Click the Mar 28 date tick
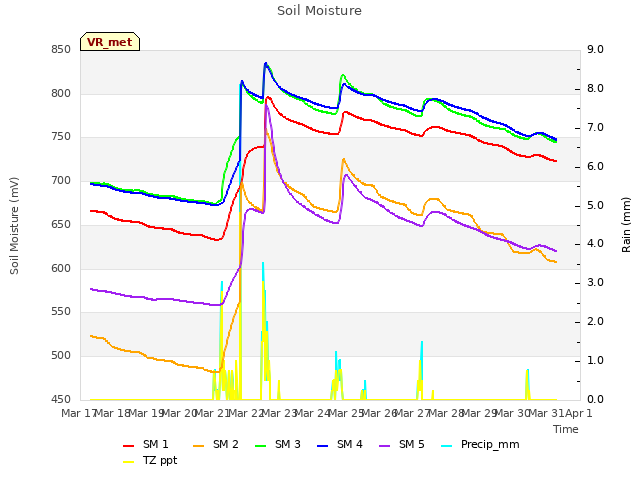The image size is (640, 480). point(447,414)
